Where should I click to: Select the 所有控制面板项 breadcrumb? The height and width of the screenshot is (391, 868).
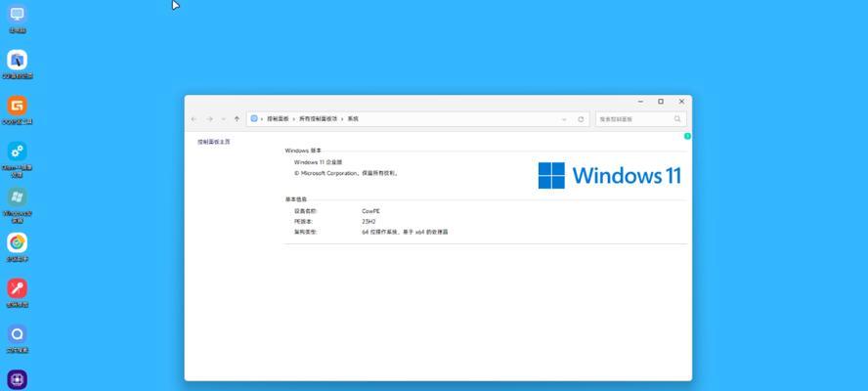318,119
